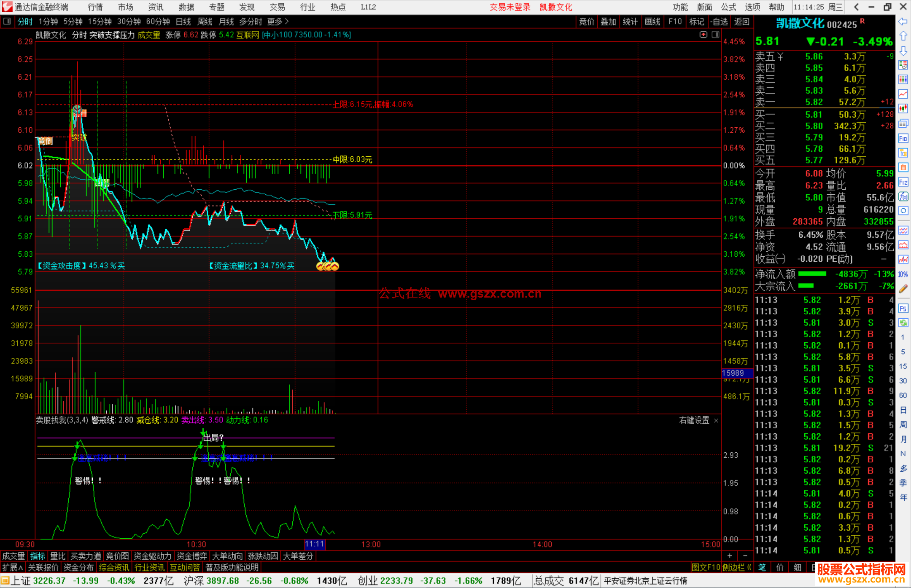Open the candlestick K-line chart icon
Image resolution: width=911 pixels, height=588 pixels.
click(903, 109)
